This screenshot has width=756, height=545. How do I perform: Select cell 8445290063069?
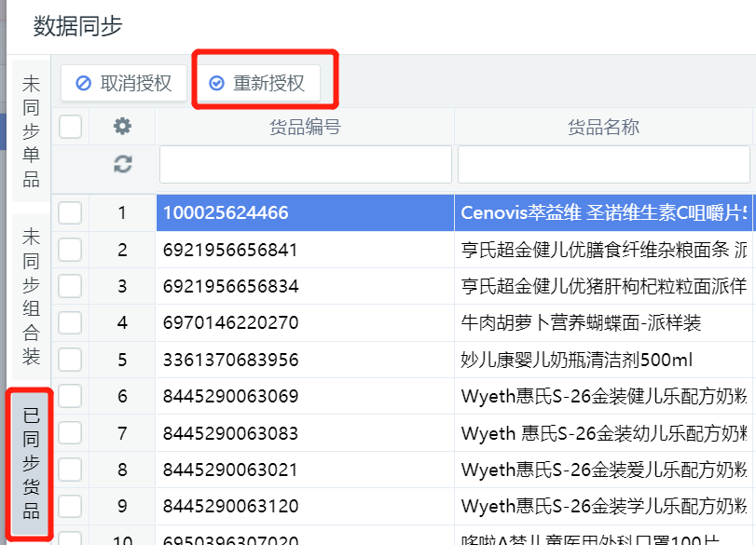[x=305, y=396]
